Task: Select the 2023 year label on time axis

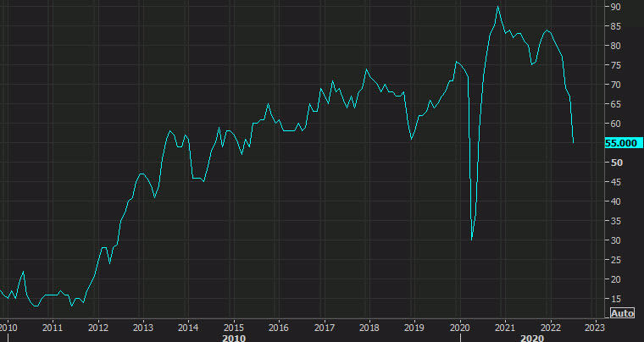Action: pyautogui.click(x=595, y=328)
